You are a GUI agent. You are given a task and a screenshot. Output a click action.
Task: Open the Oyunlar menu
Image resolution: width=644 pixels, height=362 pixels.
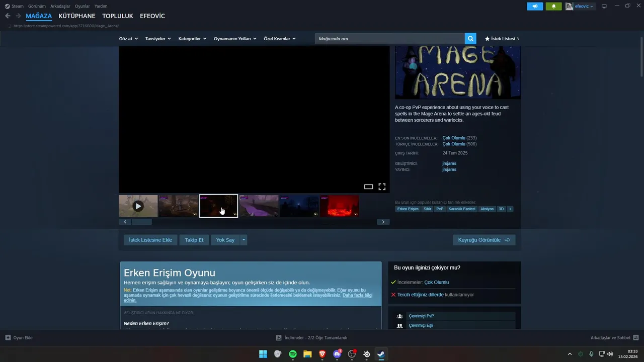(82, 7)
